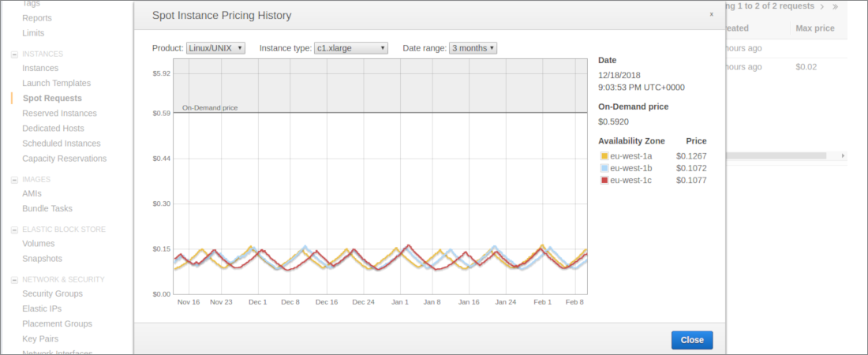Click the Dec 16 x-axis label
Image resolution: width=868 pixels, height=355 pixels.
click(x=327, y=302)
